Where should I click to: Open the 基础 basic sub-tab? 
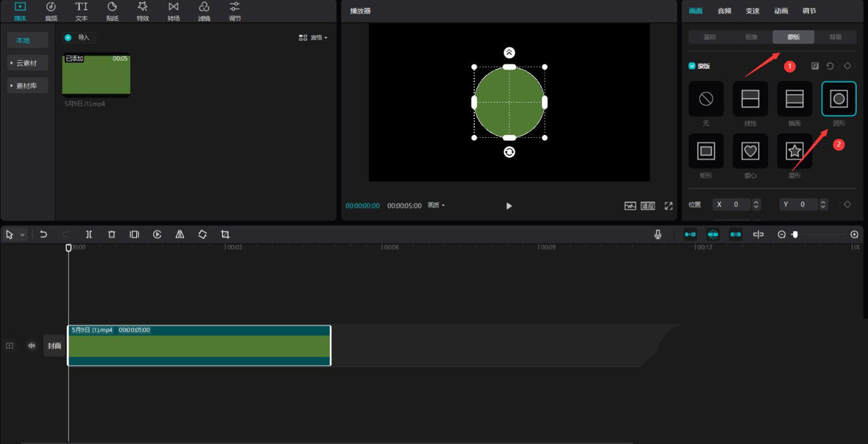click(x=710, y=37)
